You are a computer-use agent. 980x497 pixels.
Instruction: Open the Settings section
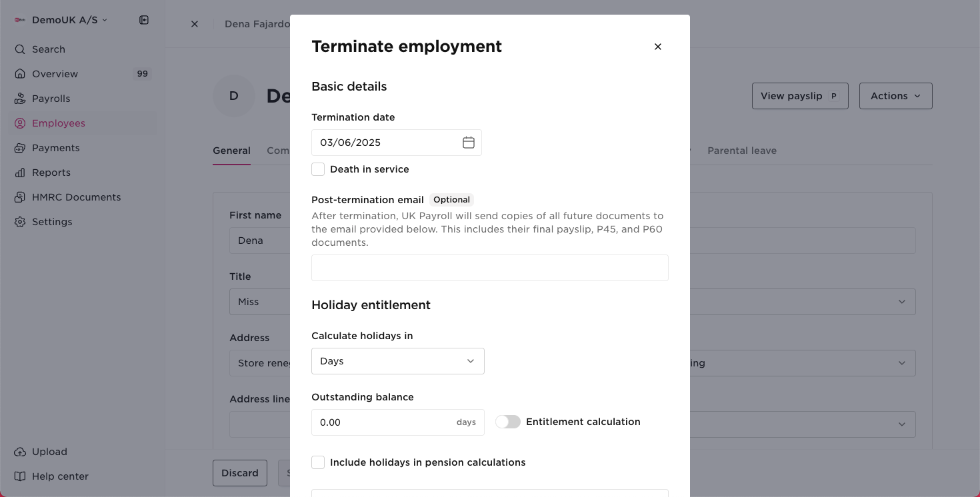(53, 221)
